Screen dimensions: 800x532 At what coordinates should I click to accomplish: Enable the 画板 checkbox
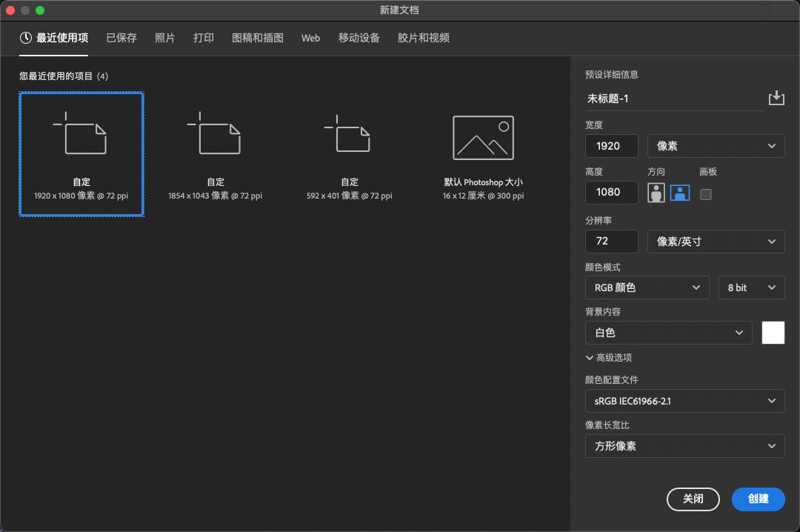[x=706, y=194]
